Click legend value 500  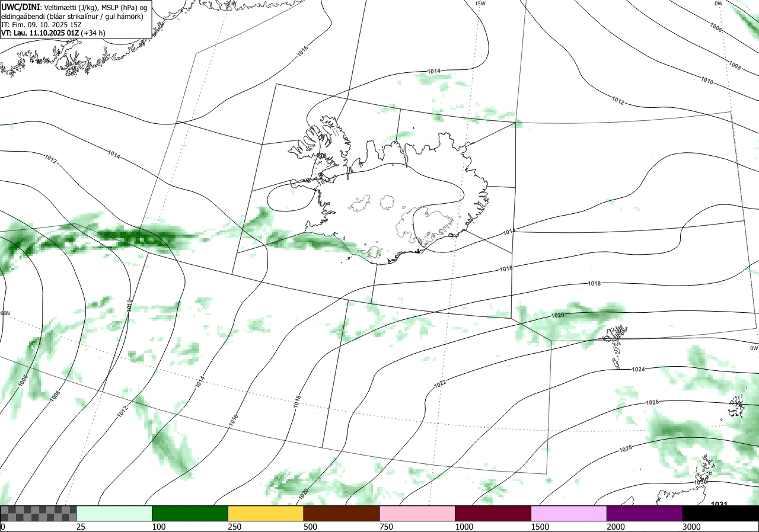point(311,527)
